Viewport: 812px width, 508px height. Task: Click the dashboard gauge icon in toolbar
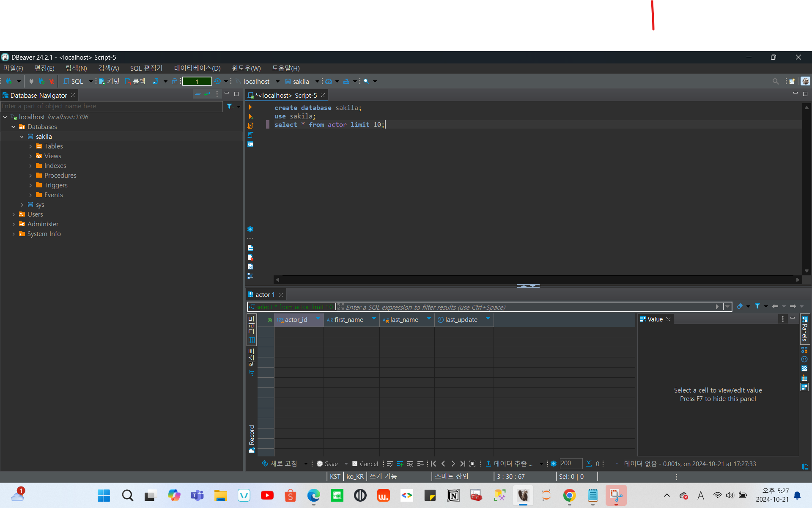click(x=329, y=81)
